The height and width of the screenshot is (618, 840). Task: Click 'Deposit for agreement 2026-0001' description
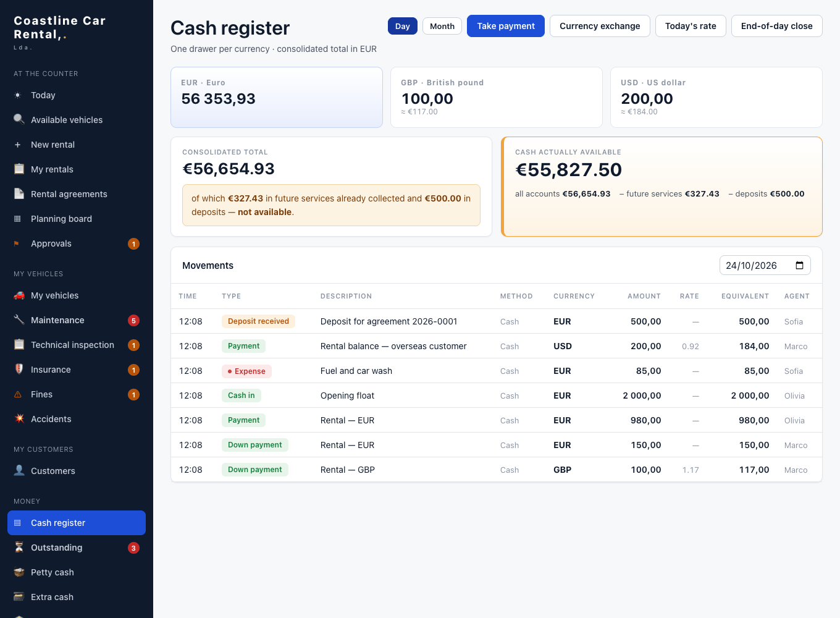point(389,321)
